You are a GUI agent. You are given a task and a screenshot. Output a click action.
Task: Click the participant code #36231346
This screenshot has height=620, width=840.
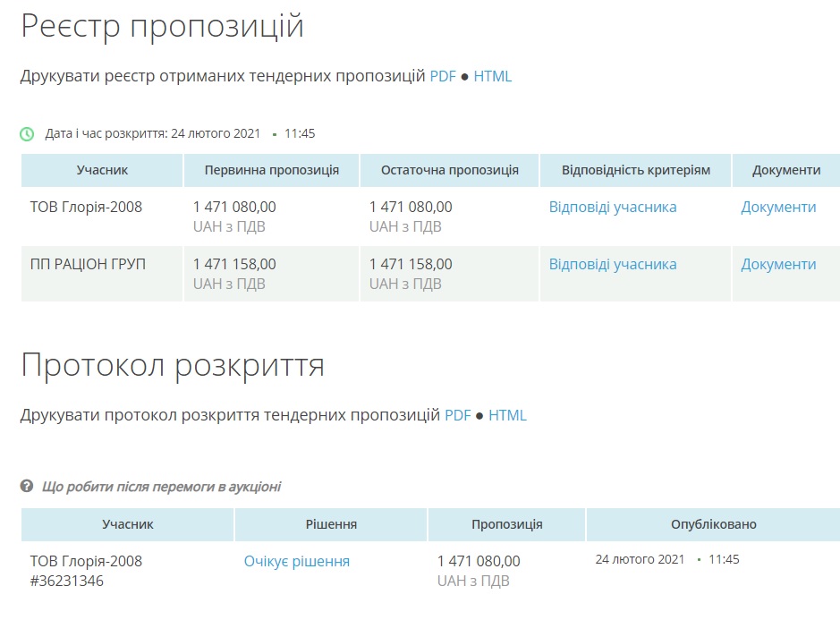tap(67, 581)
